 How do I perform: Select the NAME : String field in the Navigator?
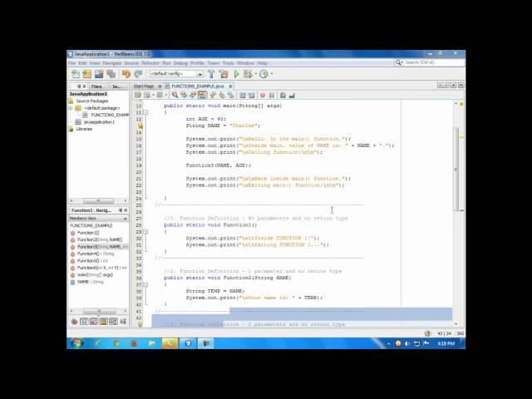tap(91, 282)
